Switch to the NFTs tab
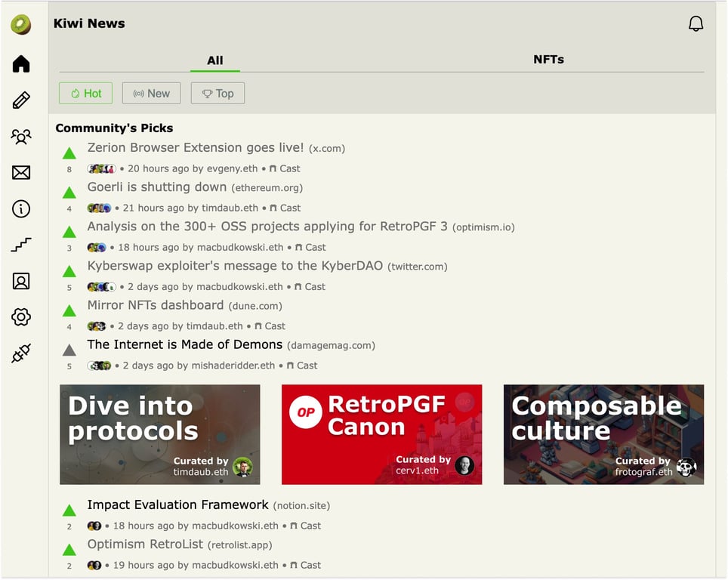This screenshot has width=728, height=580. (x=548, y=60)
